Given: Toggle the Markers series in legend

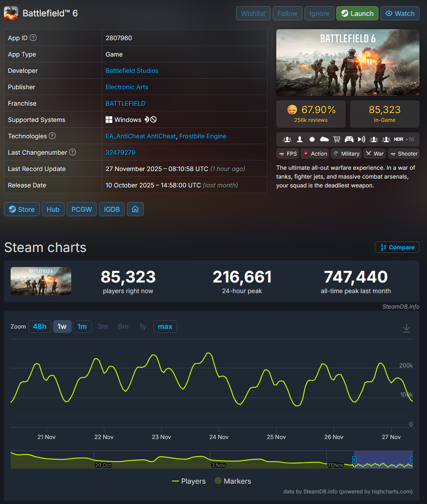Looking at the screenshot, I should point(233,481).
